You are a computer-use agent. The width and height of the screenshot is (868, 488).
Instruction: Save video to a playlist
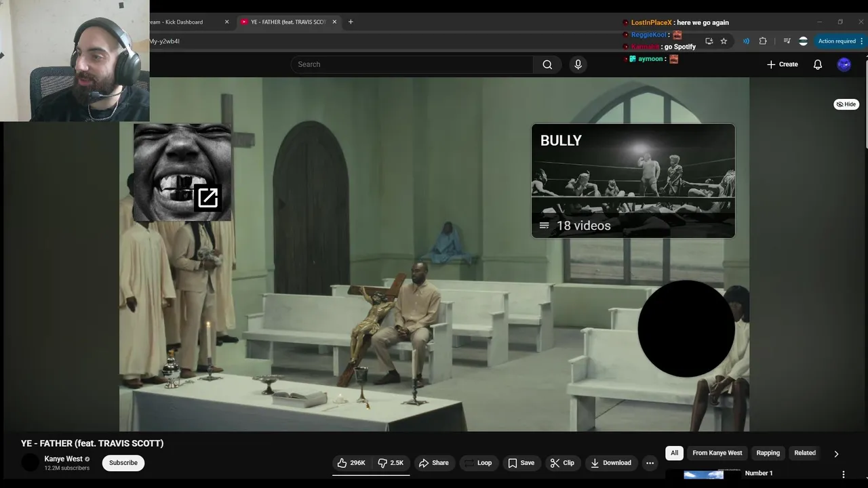(521, 463)
